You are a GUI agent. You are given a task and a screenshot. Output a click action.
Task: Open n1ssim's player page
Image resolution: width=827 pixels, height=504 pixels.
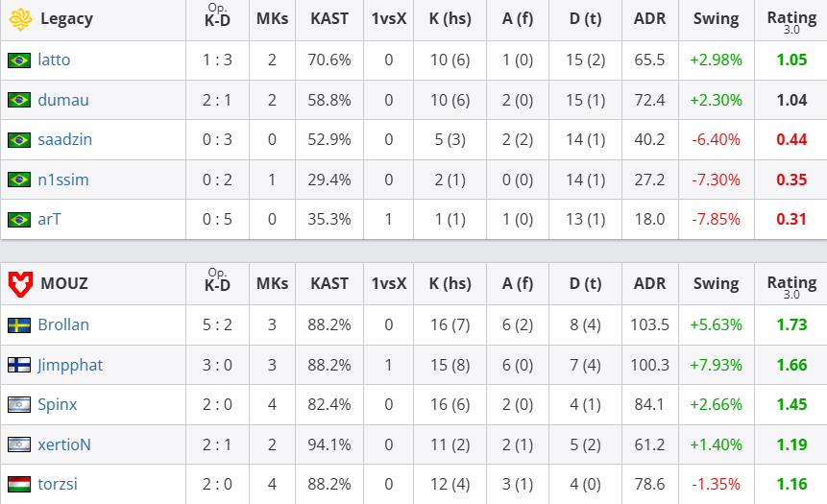click(63, 180)
